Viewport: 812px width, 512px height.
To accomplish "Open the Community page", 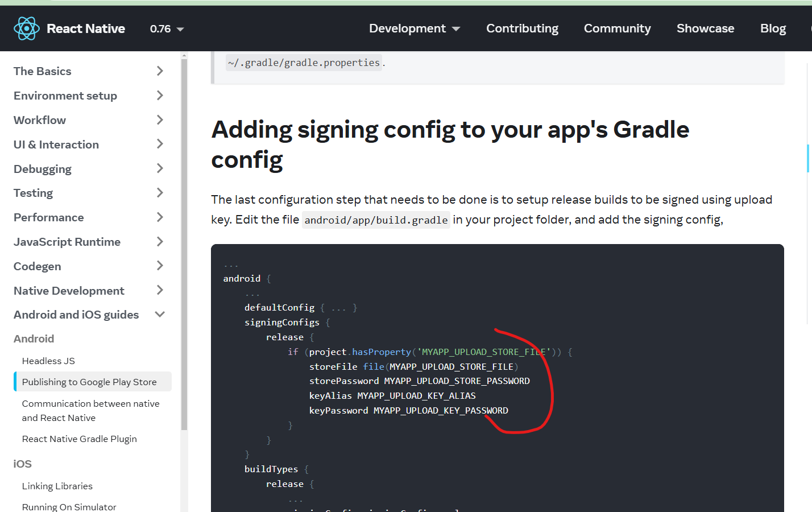I will coord(617,28).
